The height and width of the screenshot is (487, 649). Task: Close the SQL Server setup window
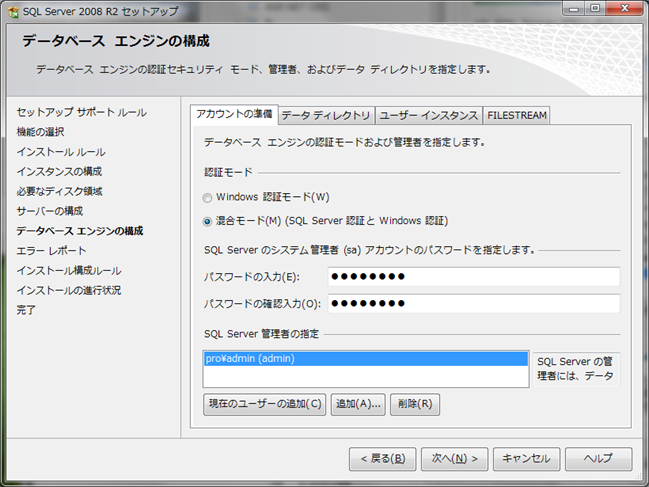coord(625,9)
